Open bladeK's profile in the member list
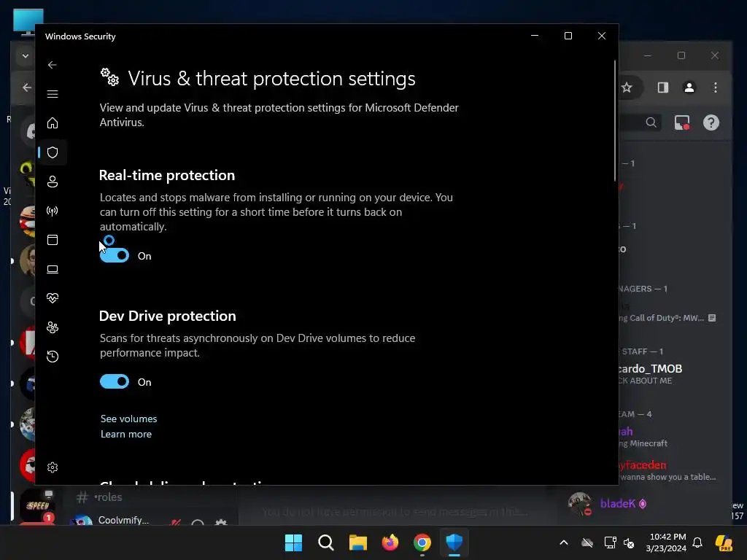The width and height of the screenshot is (747, 560). point(617,504)
